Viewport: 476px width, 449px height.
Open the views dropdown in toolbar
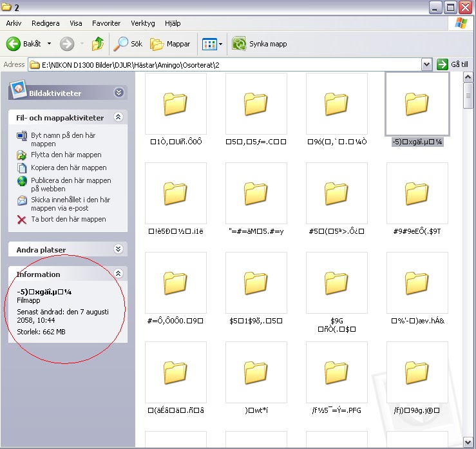pos(220,44)
